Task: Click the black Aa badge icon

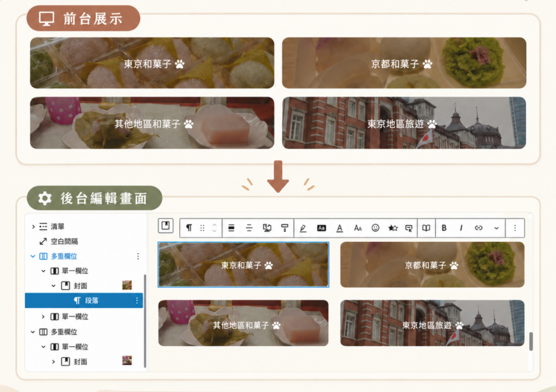Action: 321,228
